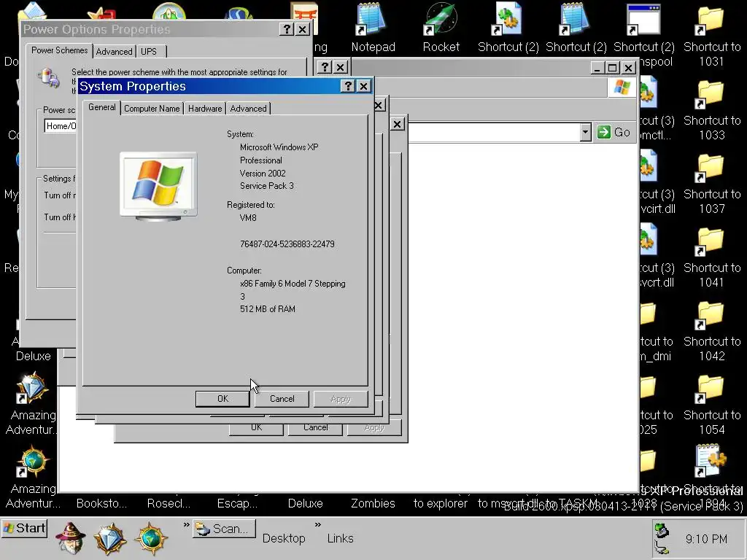The width and height of the screenshot is (747, 560).
Task: Switch to UPS tab in Power Options
Action: [x=149, y=52]
